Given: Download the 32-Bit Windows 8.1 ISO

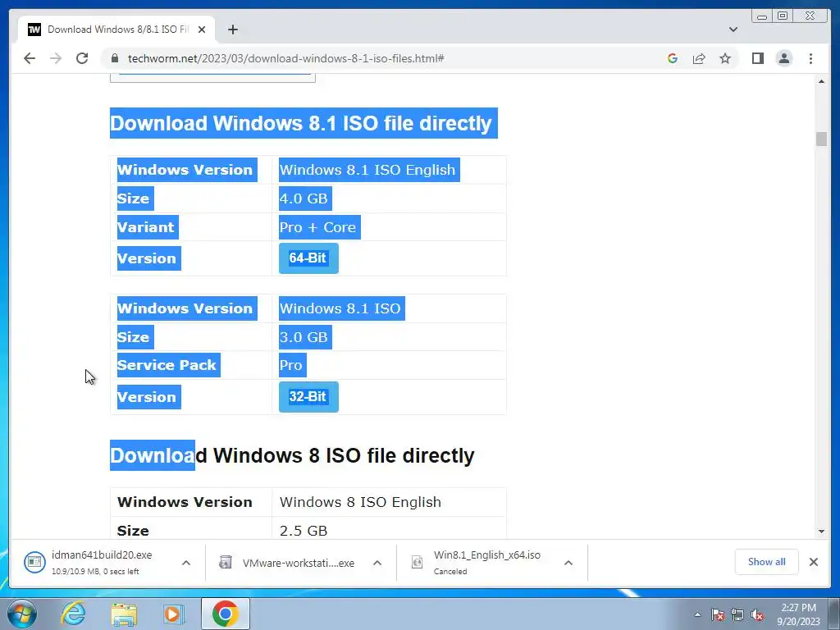Looking at the screenshot, I should click(308, 397).
